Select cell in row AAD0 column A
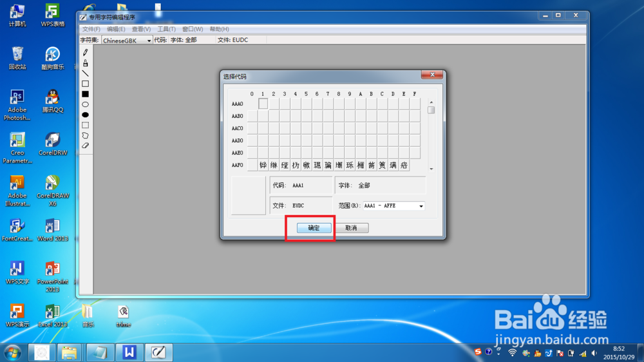 360,140
